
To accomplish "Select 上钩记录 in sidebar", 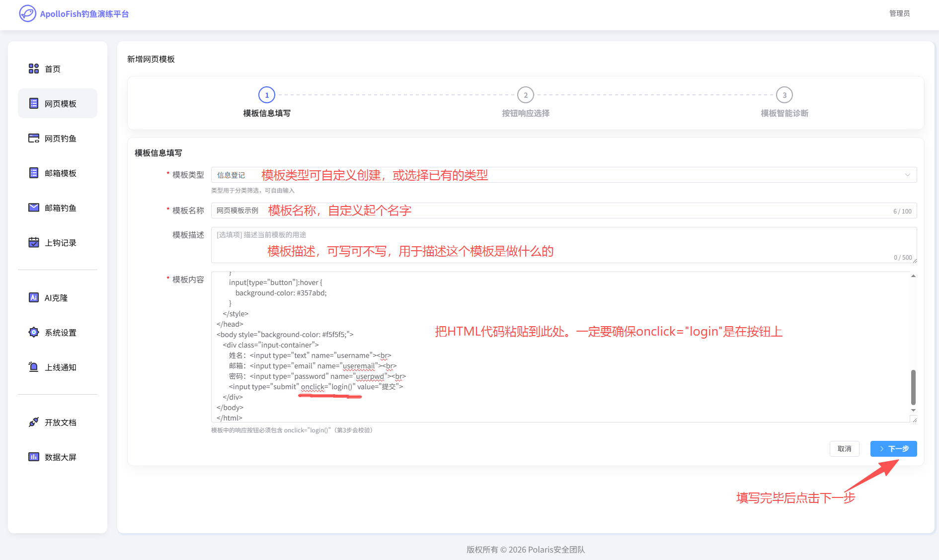I will [x=58, y=242].
